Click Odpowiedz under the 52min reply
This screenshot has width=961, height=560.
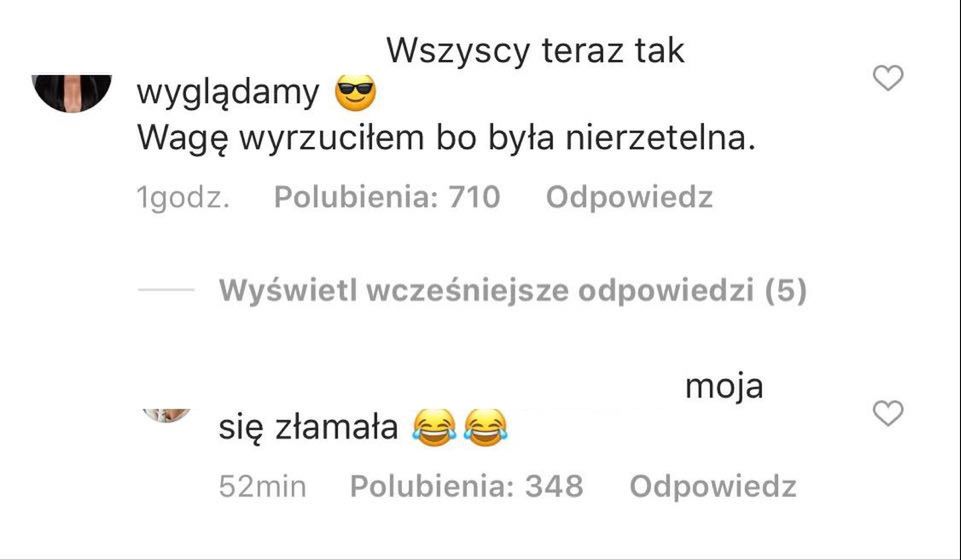coord(713,486)
